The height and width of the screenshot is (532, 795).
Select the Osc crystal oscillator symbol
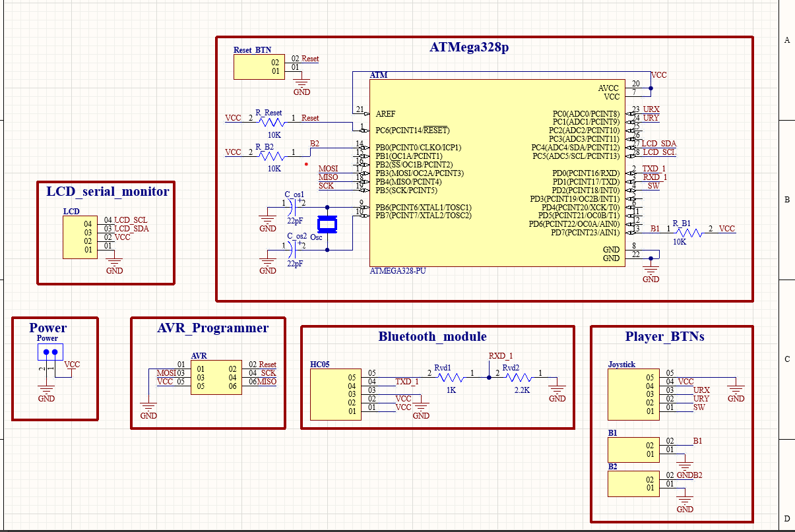click(x=326, y=224)
